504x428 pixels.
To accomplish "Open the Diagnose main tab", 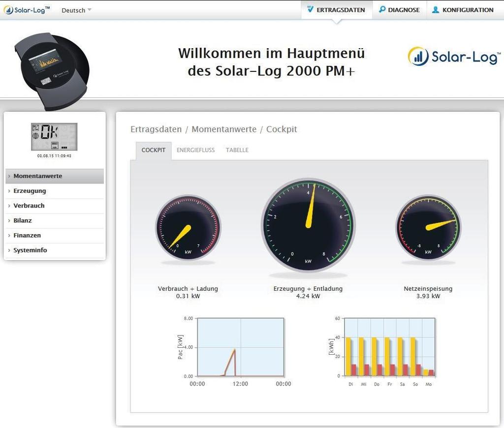I will click(400, 10).
